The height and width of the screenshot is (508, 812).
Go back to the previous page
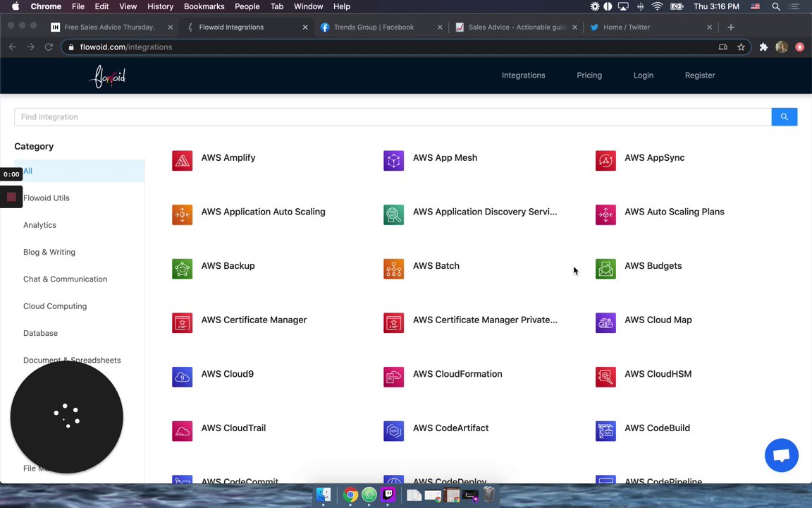click(13, 47)
